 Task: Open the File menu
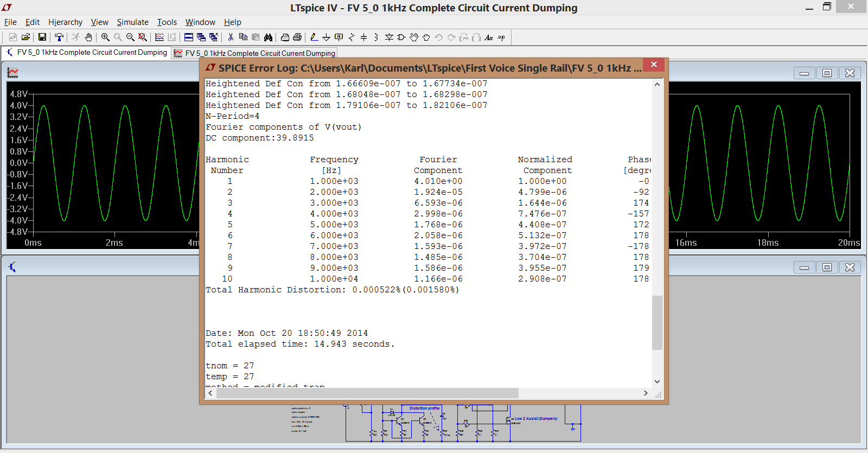pos(10,22)
